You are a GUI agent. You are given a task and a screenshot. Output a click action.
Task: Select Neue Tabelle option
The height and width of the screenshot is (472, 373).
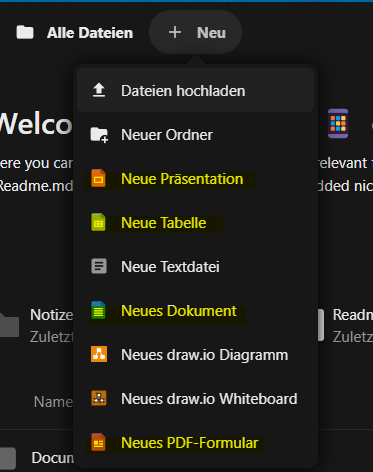(195, 223)
